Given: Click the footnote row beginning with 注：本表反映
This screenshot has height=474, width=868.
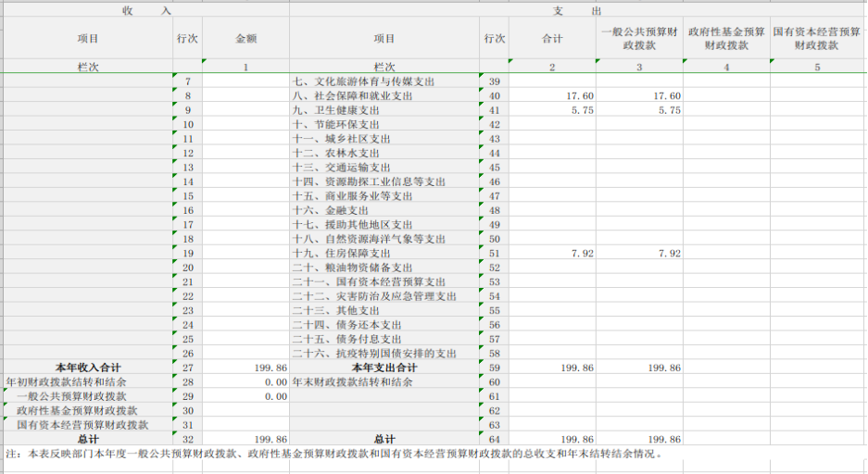Looking at the screenshot, I should coord(333,454).
